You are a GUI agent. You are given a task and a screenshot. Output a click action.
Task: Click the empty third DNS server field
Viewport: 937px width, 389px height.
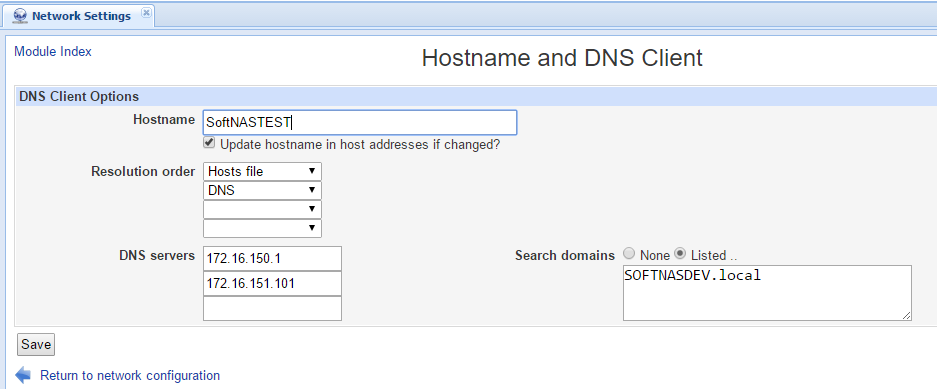coord(272,308)
